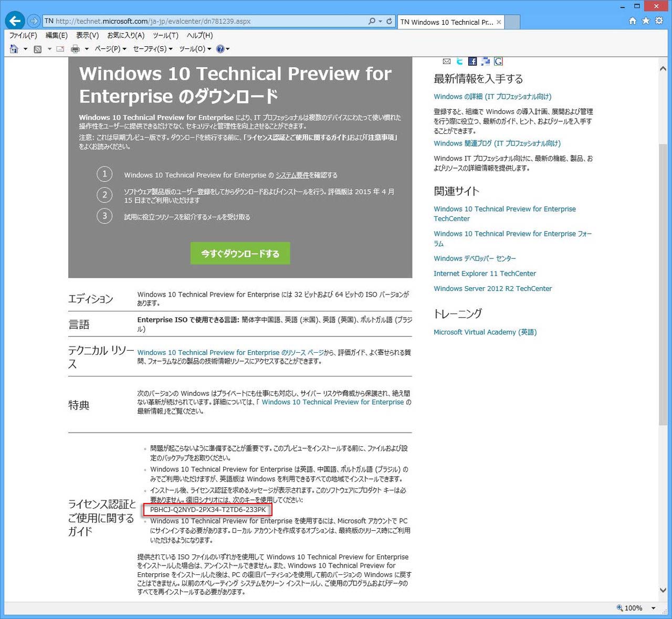Click the vertical scrollbar thumb
The width and height of the screenshot is (672, 619).
[663, 284]
